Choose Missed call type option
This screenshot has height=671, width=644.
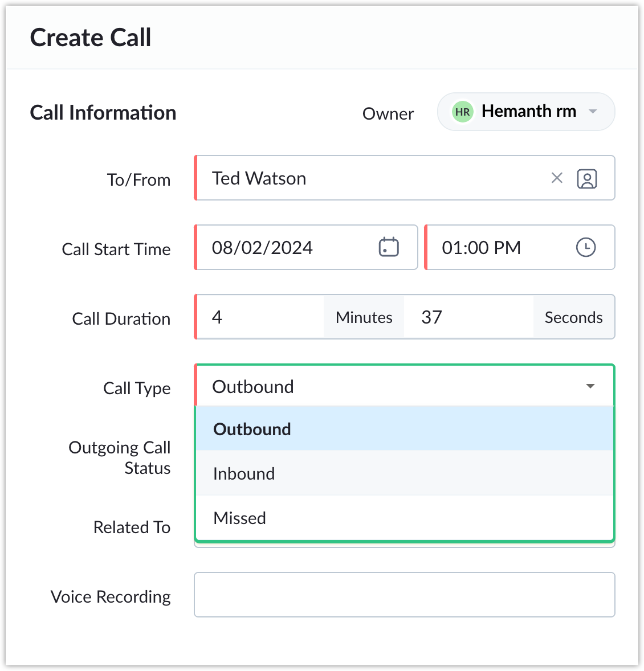[x=405, y=518]
